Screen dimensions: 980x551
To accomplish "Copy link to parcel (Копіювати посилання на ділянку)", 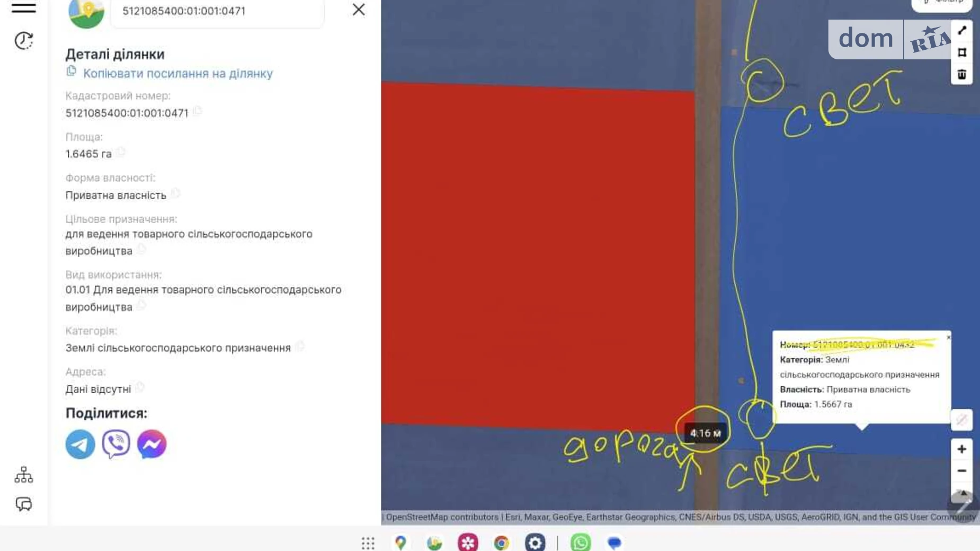I will [177, 74].
